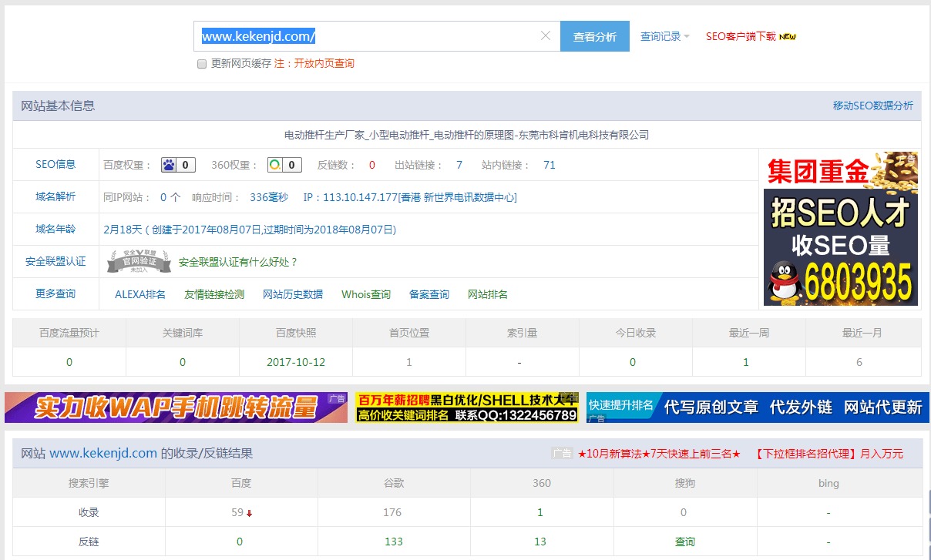Clear the URL field with the X icon
The height and width of the screenshot is (560, 931).
point(546,35)
